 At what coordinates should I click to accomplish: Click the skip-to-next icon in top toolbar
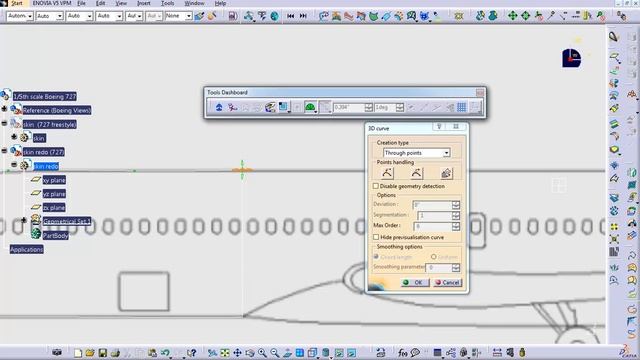pos(303,16)
